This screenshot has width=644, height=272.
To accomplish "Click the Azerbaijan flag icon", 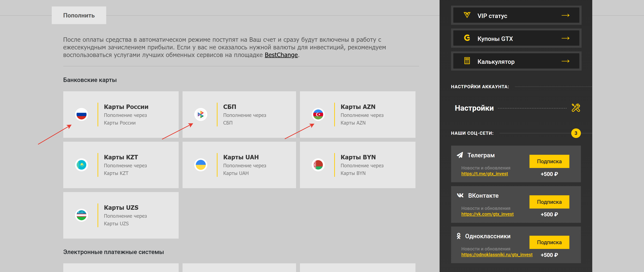I will click(x=318, y=115).
